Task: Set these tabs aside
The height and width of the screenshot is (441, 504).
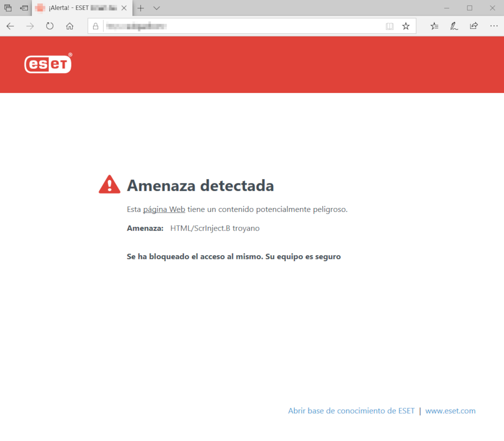Action: click(8, 8)
